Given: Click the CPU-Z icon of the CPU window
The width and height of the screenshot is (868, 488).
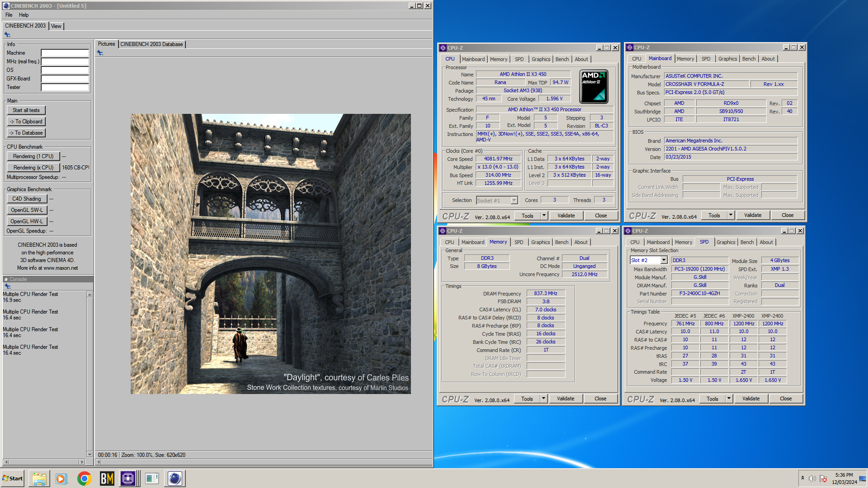Looking at the screenshot, I should [443, 48].
